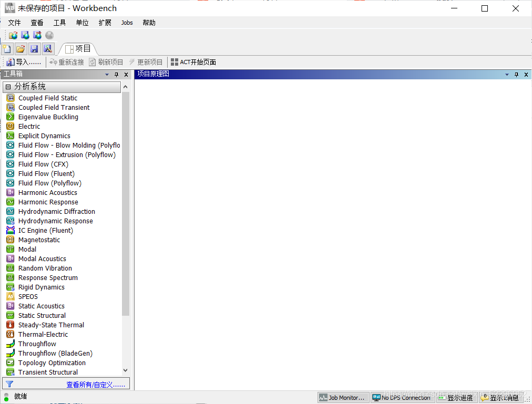Click the New project toolbar icon
This screenshot has height=404, width=532.
[7, 49]
